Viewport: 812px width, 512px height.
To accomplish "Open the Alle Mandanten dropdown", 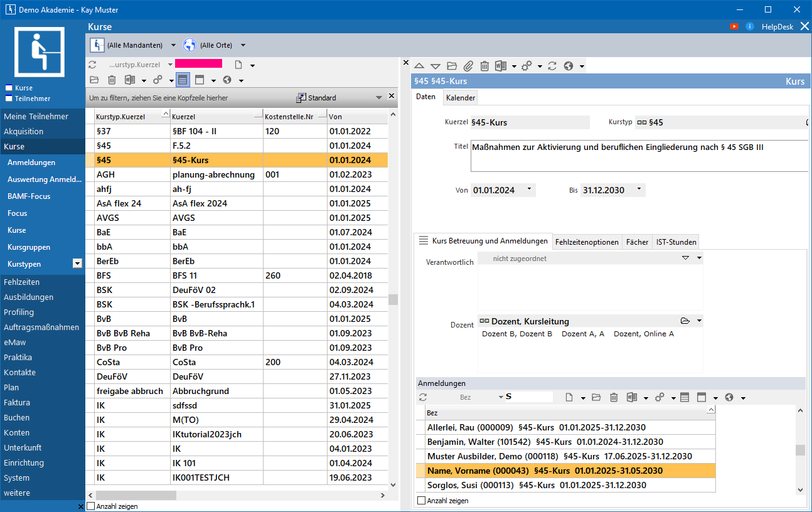I will [x=174, y=45].
